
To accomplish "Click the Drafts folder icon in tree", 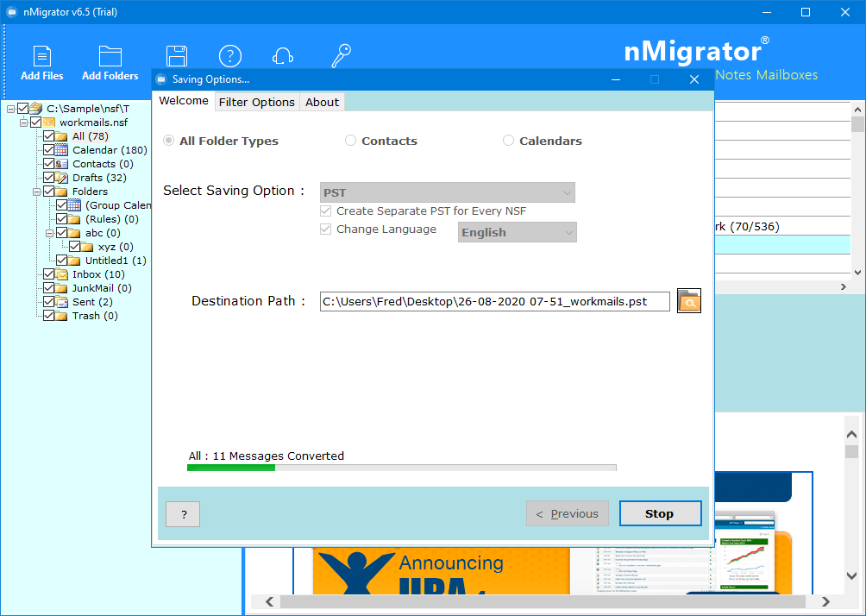I will pyautogui.click(x=62, y=178).
